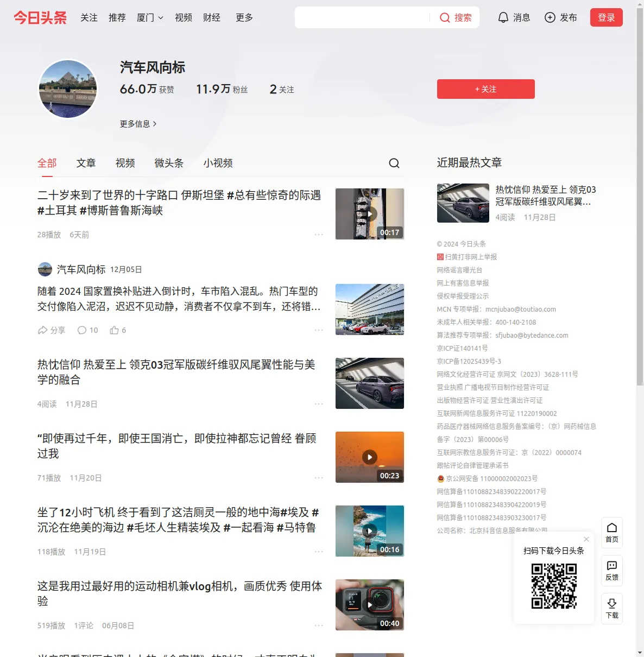Open more options for 地中海 video post
This screenshot has width=644, height=657.
[x=319, y=552]
